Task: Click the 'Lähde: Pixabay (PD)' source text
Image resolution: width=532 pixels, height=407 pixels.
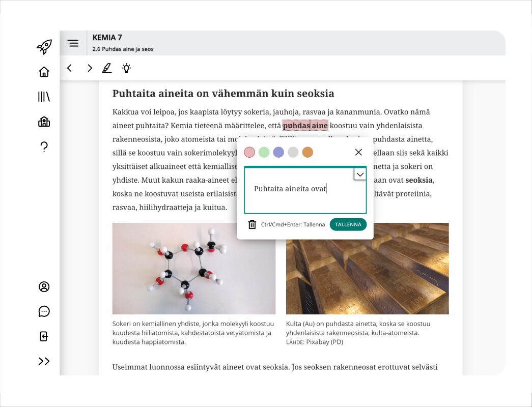Action: (x=315, y=342)
